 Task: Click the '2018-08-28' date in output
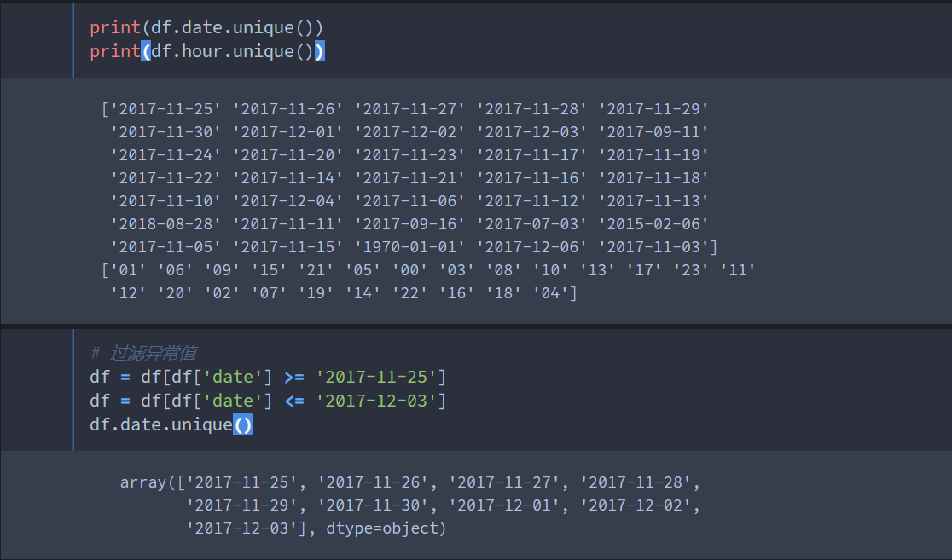(x=165, y=224)
